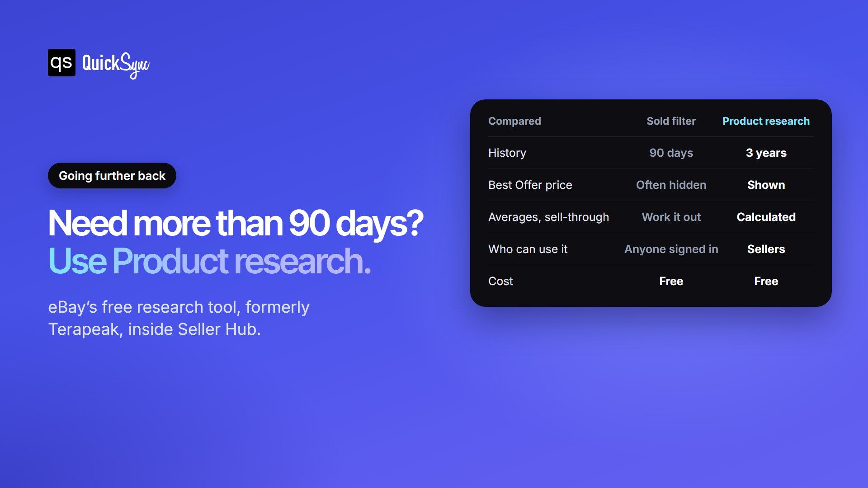The height and width of the screenshot is (488, 868).
Task: Click 'Free' under Sold filter column
Action: pos(671,281)
